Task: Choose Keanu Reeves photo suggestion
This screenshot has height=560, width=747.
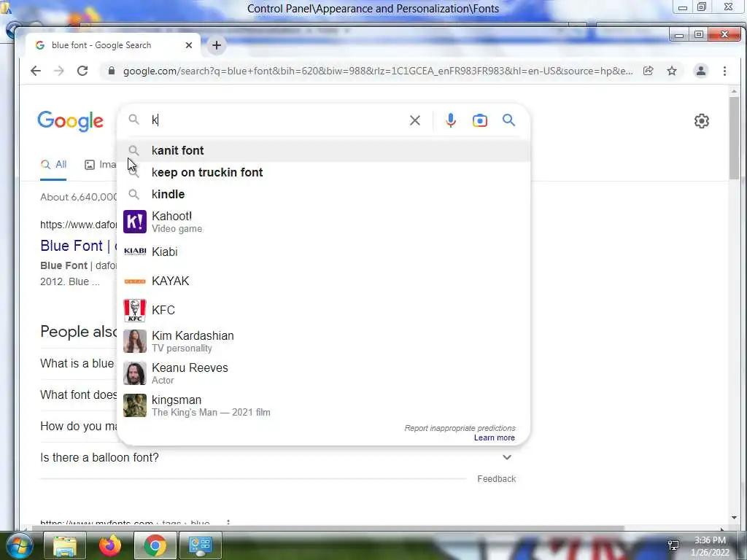Action: 135,373
